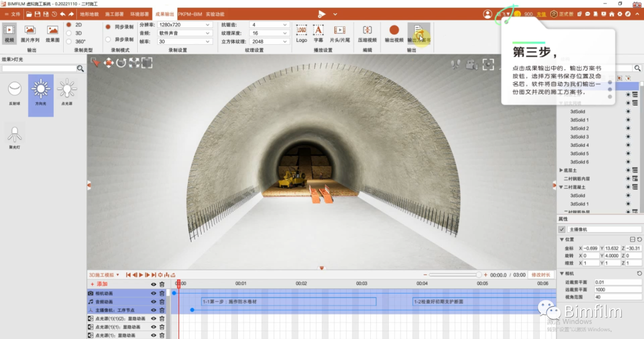
Task: Select the 方向光 directional light
Action: [x=41, y=94]
